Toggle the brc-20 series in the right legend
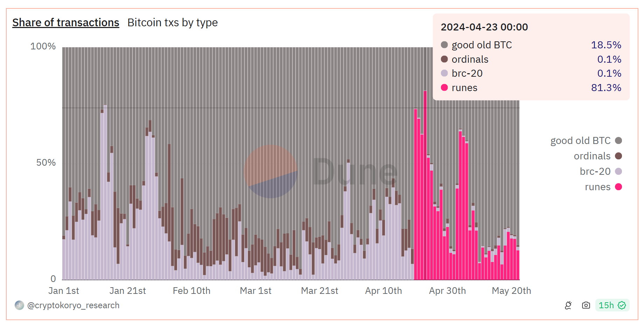The image size is (644, 324). point(595,172)
